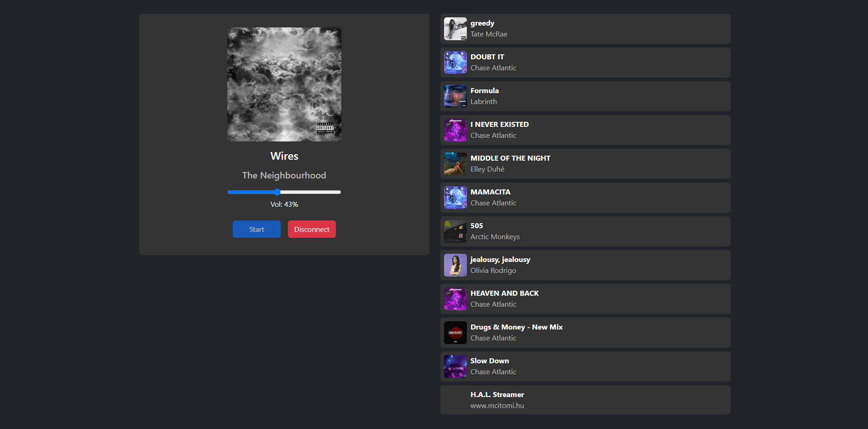Click the I NEVER EXISTED album art
Screen dimensions: 868x429
[x=455, y=130]
